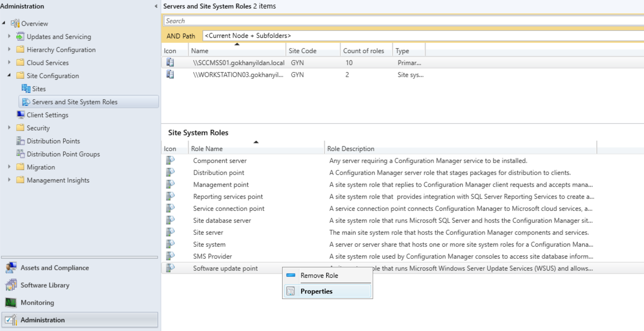
Task: Click the Management Insights folder icon
Action: click(x=20, y=180)
